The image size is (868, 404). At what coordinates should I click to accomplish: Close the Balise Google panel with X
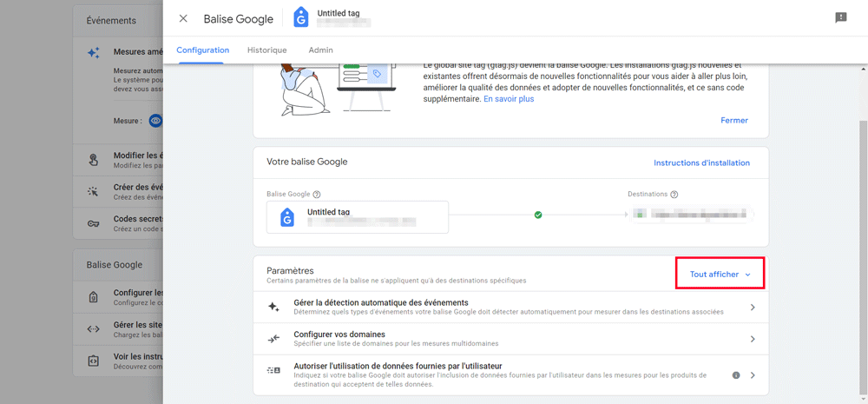point(183,19)
